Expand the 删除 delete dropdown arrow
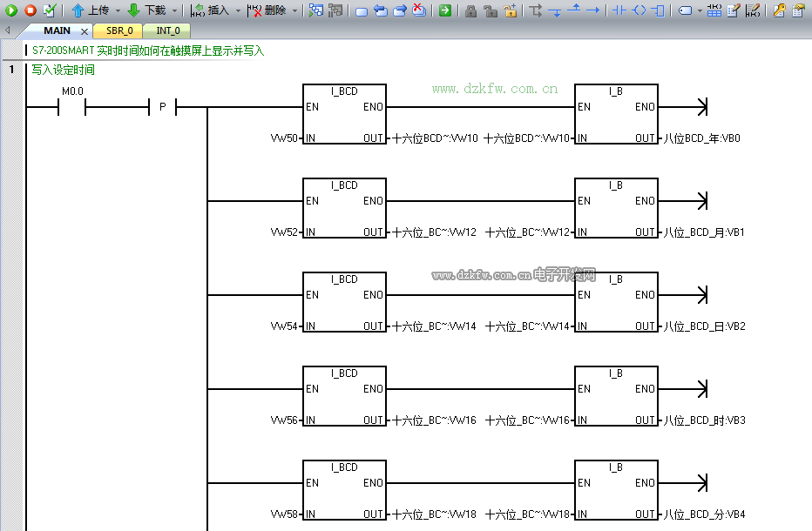Viewport: 812px width, 531px height. [x=294, y=10]
